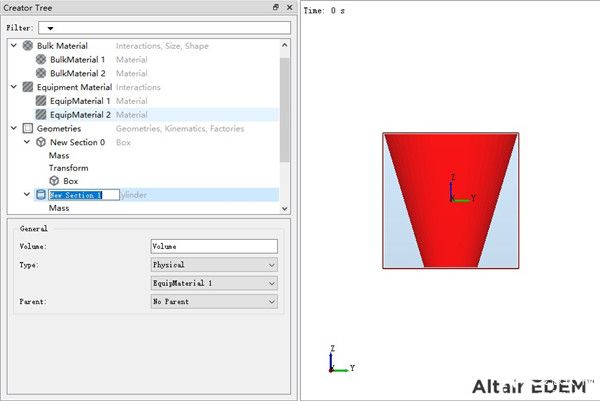Click the tree scrollbar up arrow
This screenshot has width=600, height=401.
click(x=284, y=45)
